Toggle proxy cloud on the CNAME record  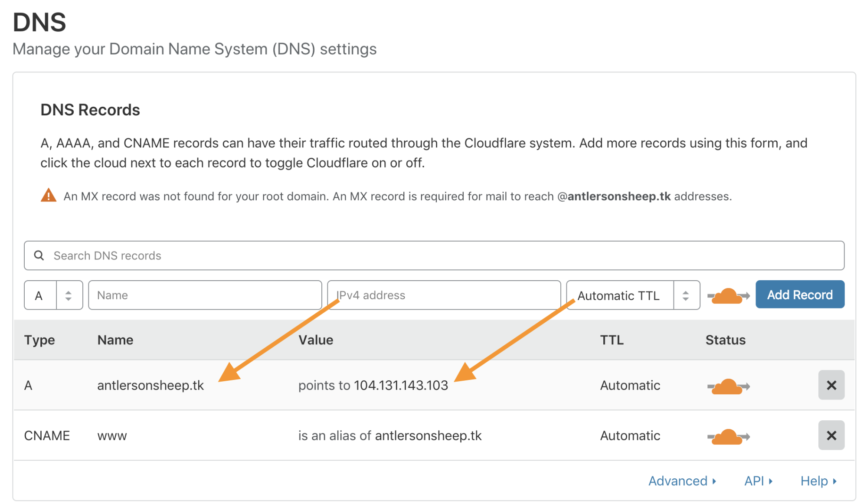728,436
